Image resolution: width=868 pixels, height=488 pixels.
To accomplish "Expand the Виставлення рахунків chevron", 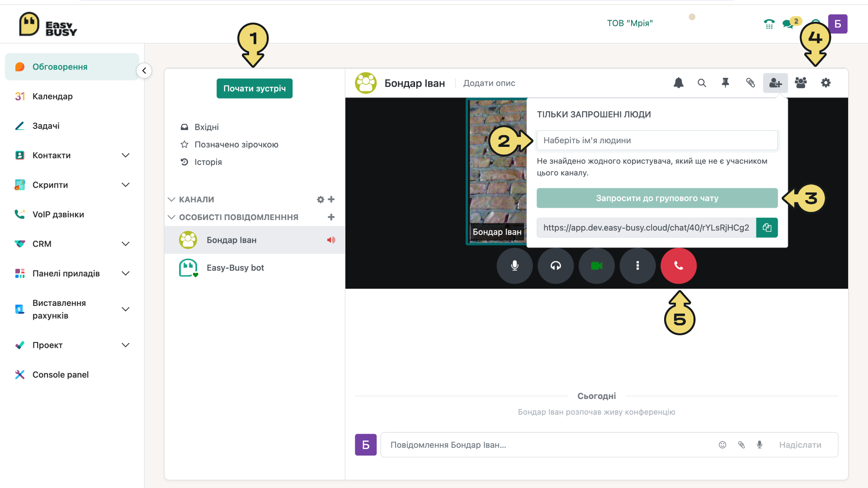I will point(126,309).
